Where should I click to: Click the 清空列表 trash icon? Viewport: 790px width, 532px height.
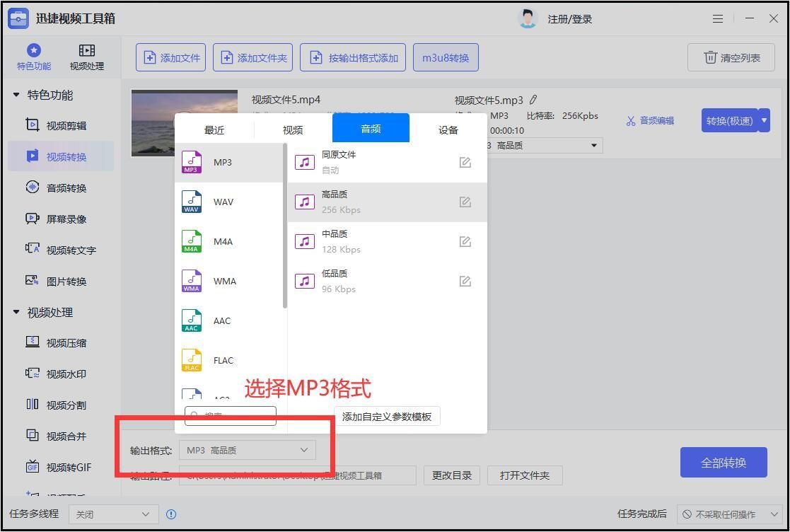(731, 57)
